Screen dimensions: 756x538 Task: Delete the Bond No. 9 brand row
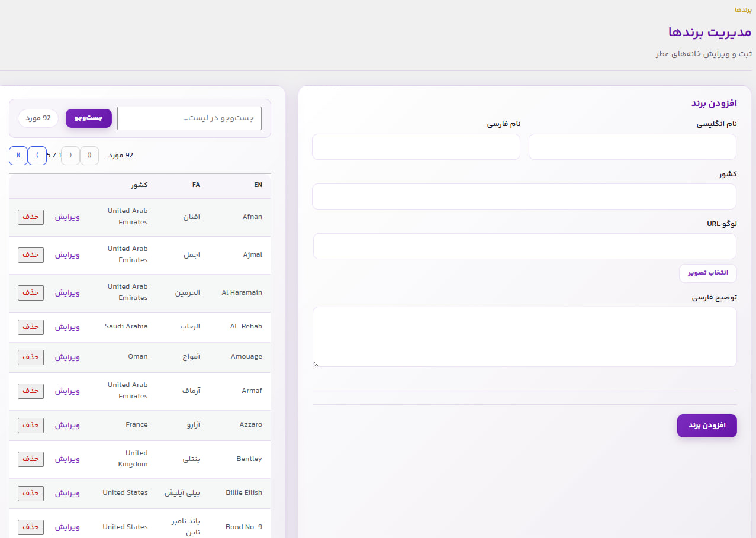pos(31,527)
